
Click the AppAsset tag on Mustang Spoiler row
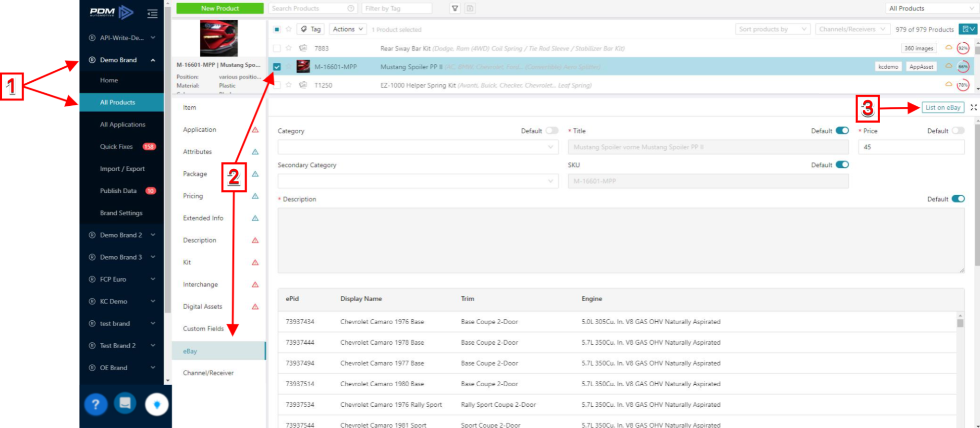[921, 67]
